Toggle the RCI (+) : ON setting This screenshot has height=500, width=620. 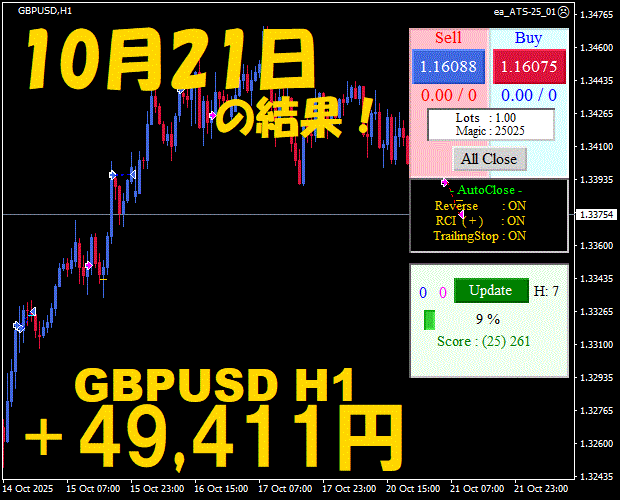coord(480,221)
